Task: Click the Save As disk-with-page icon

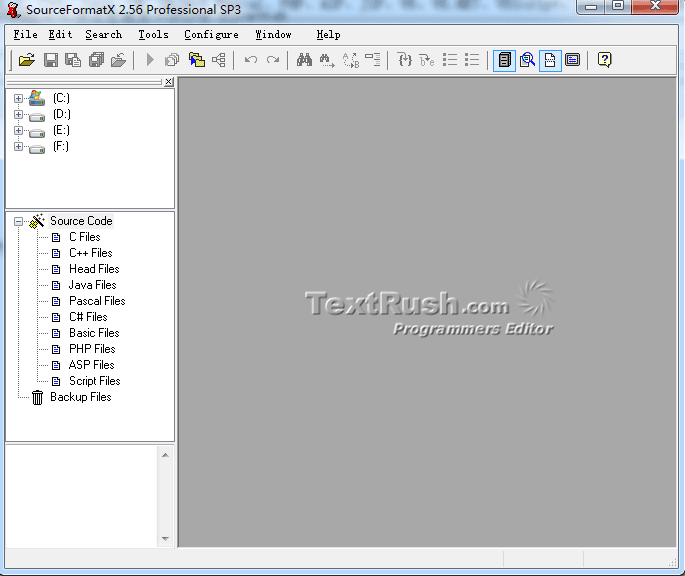Action: 73,60
